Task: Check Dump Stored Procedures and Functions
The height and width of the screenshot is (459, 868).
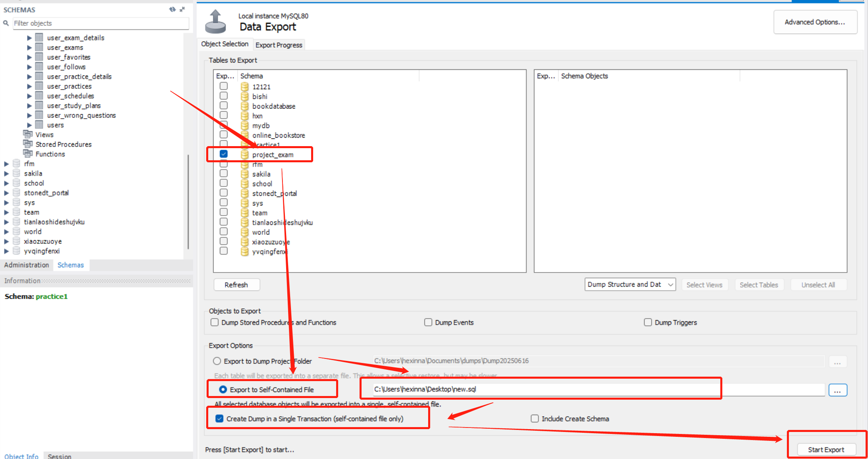Action: pos(214,322)
